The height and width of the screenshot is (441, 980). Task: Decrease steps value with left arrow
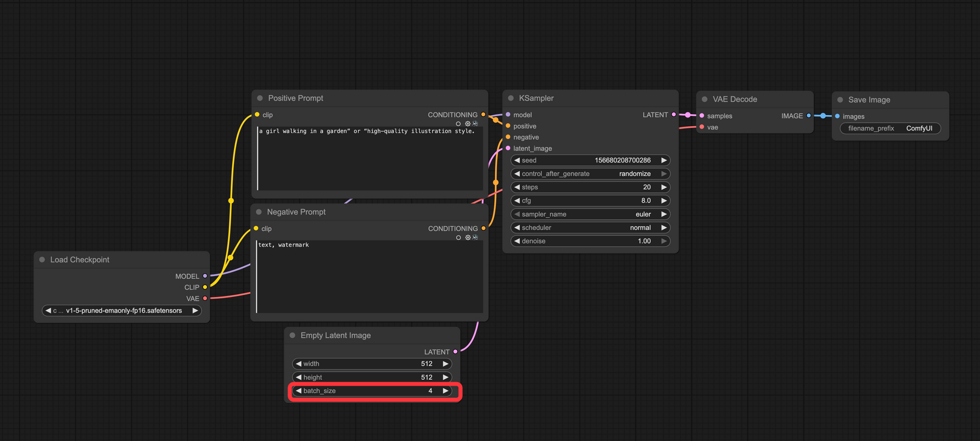517,187
